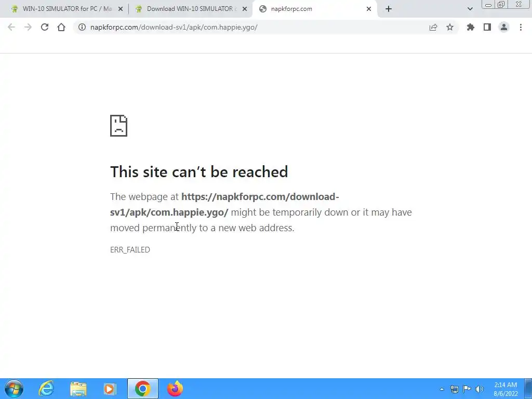Image resolution: width=532 pixels, height=399 pixels.
Task: Show hidden system tray icons arrow
Action: [442, 389]
